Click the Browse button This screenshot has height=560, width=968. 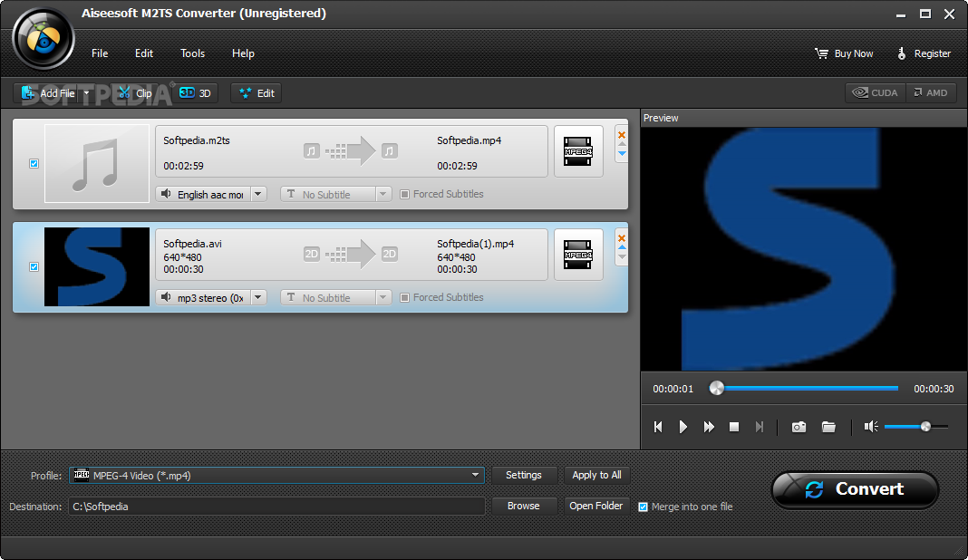[x=524, y=506]
